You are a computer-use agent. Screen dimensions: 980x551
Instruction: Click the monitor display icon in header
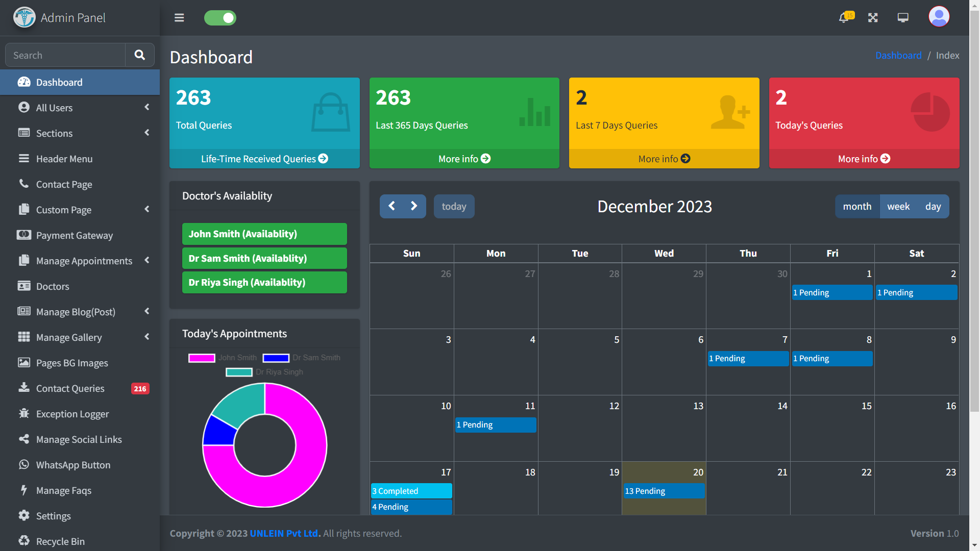pyautogui.click(x=902, y=17)
